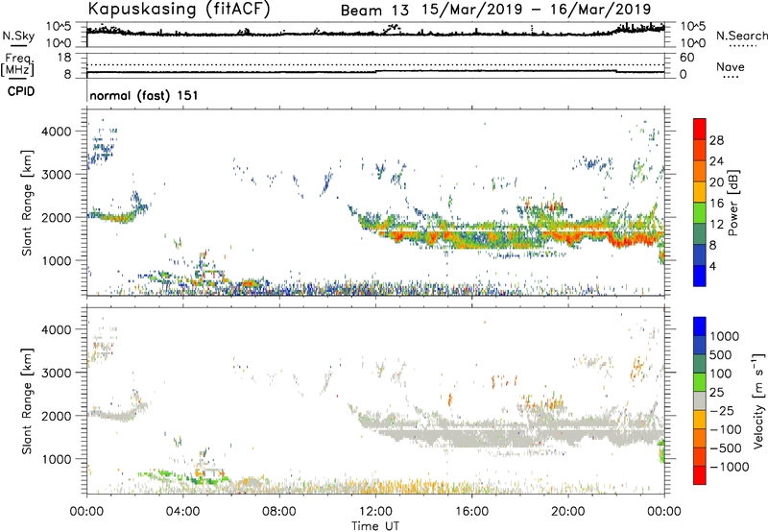
Task: Pick the gray segment of the Velocity color bar
Action: pos(700,401)
